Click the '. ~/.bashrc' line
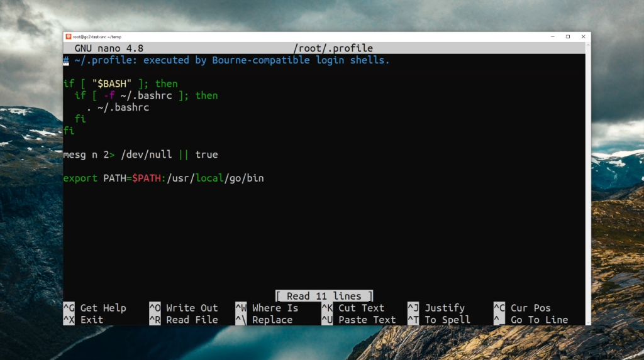The width and height of the screenshot is (644, 360). 118,107
